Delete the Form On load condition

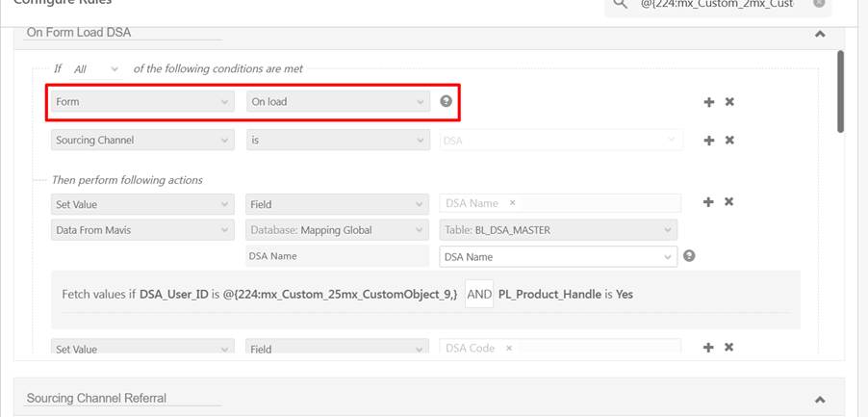[729, 102]
